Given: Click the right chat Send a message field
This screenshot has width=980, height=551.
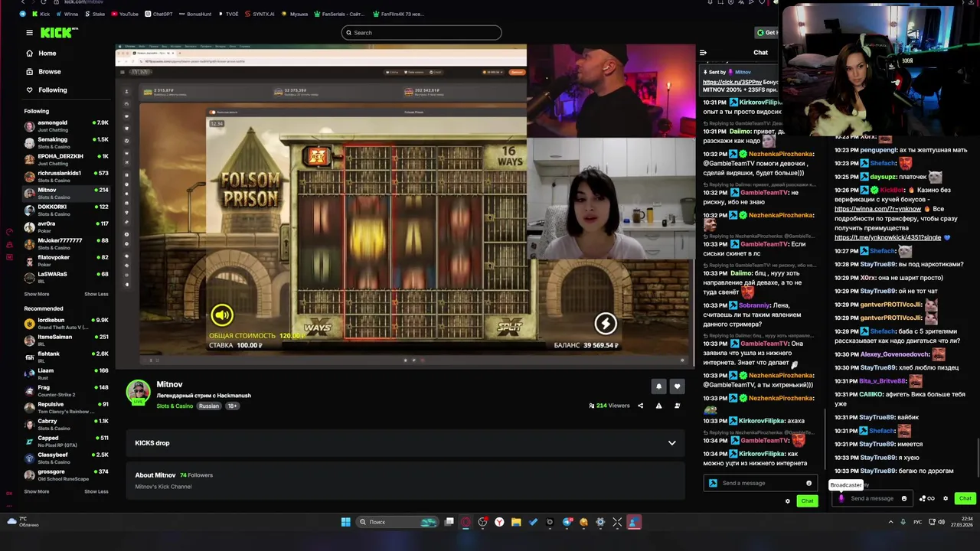Looking at the screenshot, I should [x=872, y=498].
